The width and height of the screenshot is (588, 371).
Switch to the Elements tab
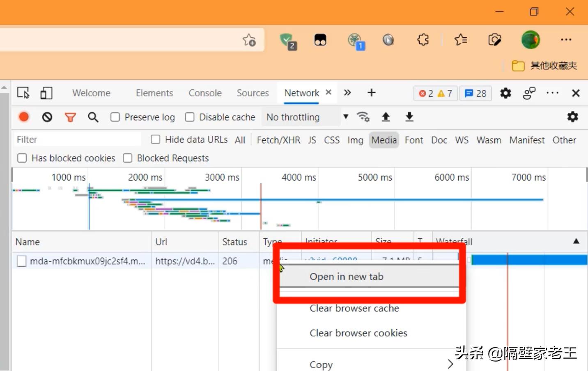click(x=154, y=93)
